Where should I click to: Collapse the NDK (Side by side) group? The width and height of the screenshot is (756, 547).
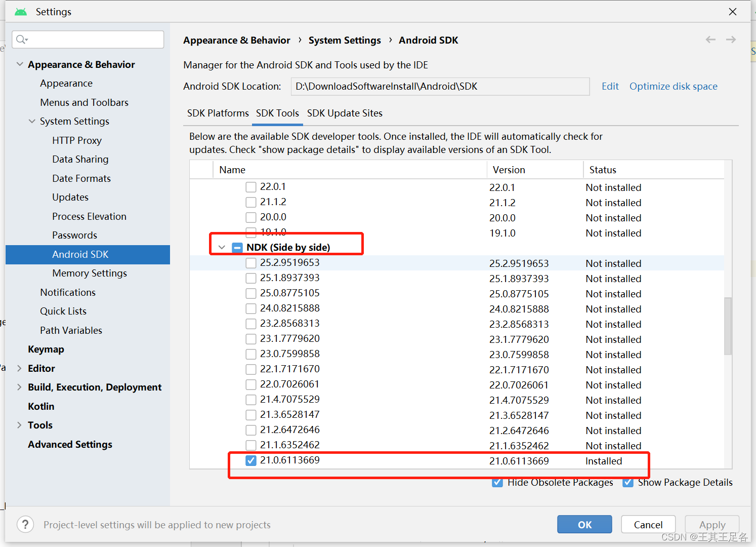(222, 247)
